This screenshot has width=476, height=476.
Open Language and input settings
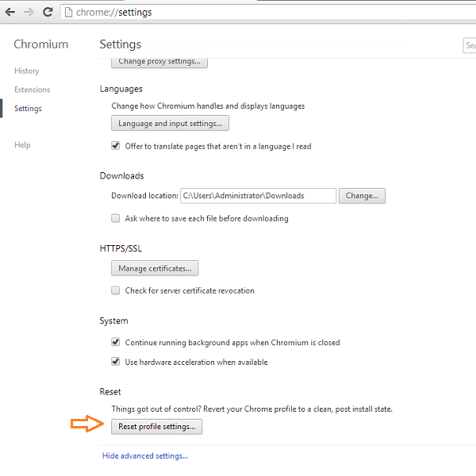click(x=170, y=123)
